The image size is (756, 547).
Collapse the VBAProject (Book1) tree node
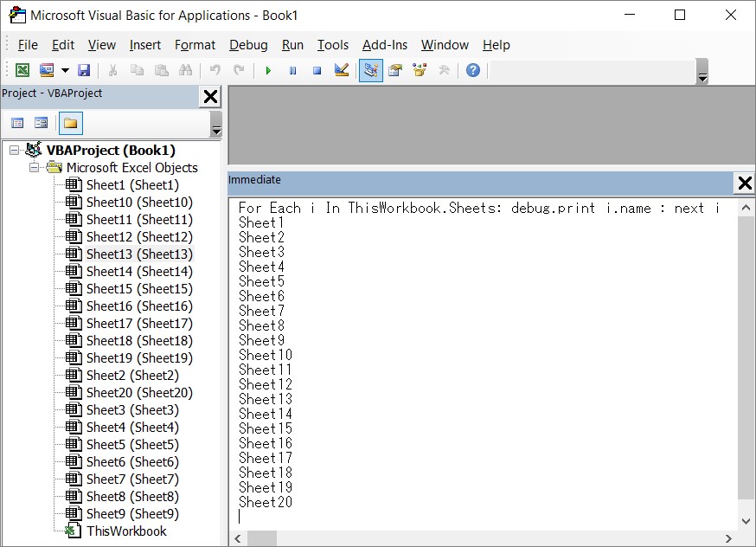tap(15, 151)
